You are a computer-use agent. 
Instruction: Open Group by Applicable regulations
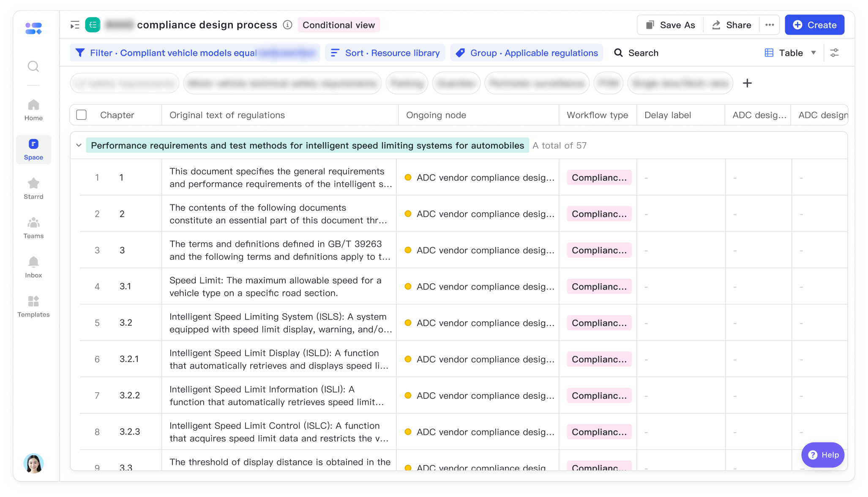[x=527, y=53]
